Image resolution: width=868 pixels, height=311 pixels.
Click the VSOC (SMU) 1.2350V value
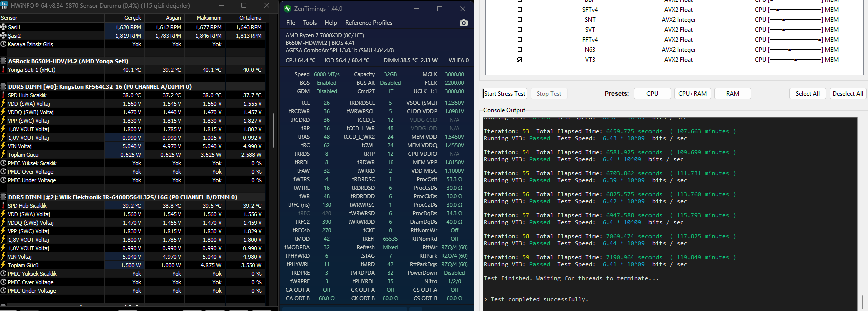pos(454,103)
